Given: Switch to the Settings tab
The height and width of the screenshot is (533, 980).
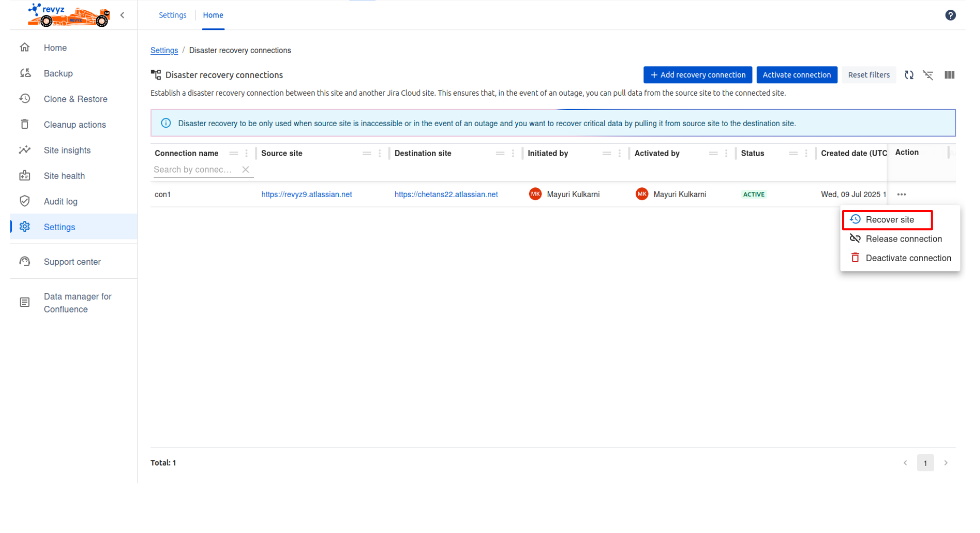Looking at the screenshot, I should pyautogui.click(x=172, y=15).
